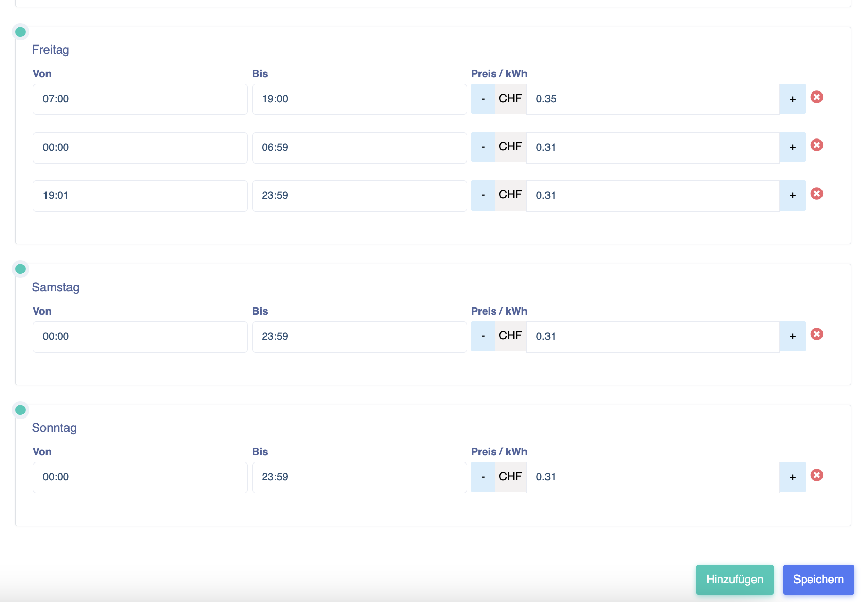Screen dimensions: 868x602
Task: Remove the Samstag price row
Action: coord(817,334)
